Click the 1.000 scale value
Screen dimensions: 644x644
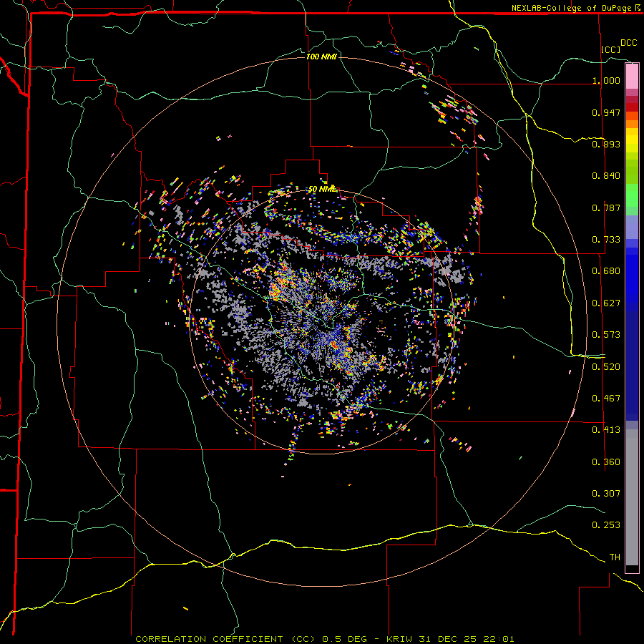[606, 80]
